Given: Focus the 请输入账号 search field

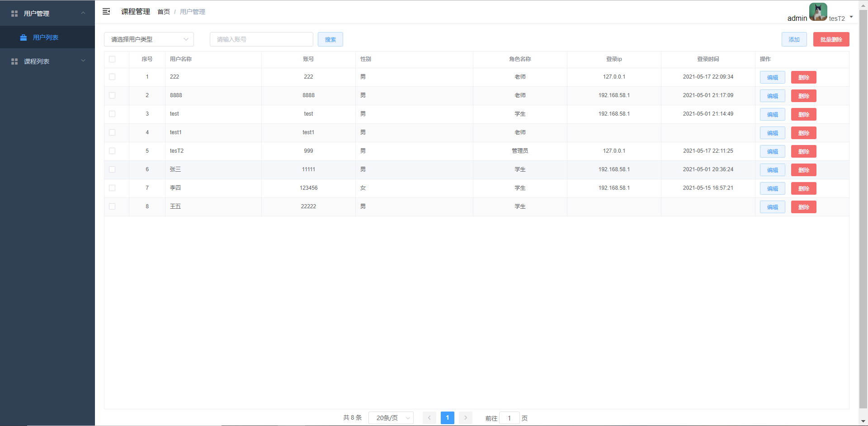Looking at the screenshot, I should [261, 39].
